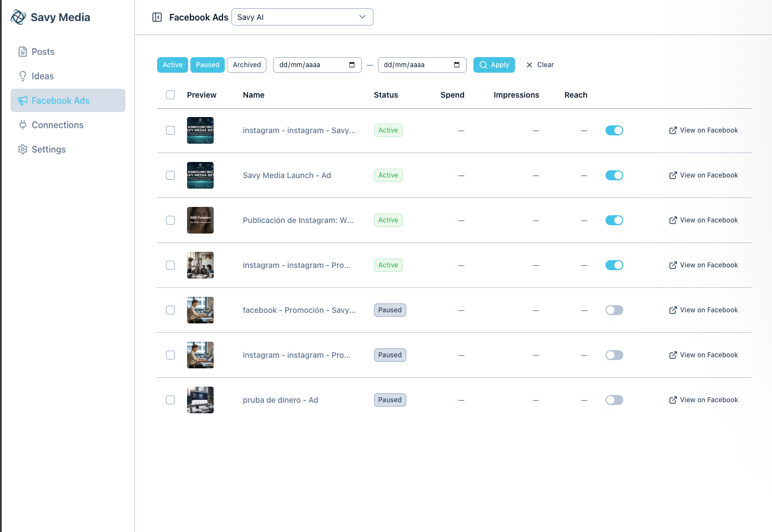
Task: Toggle the Active status pill on first row
Action: tap(388, 130)
